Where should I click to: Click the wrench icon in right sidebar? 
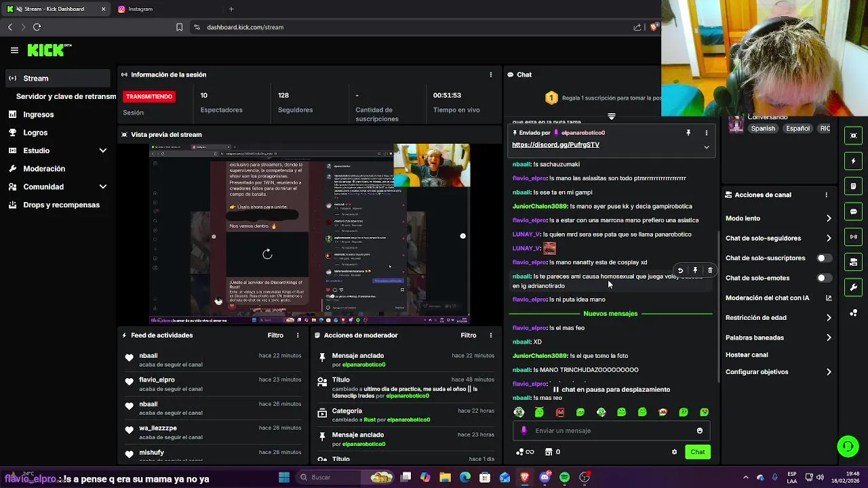pyautogui.click(x=853, y=287)
